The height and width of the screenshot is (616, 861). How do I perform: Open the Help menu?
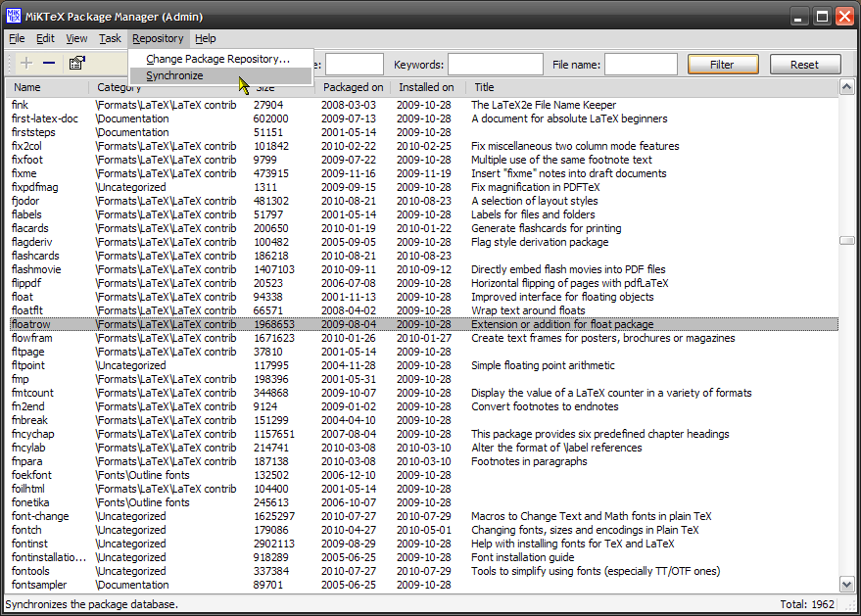(206, 38)
